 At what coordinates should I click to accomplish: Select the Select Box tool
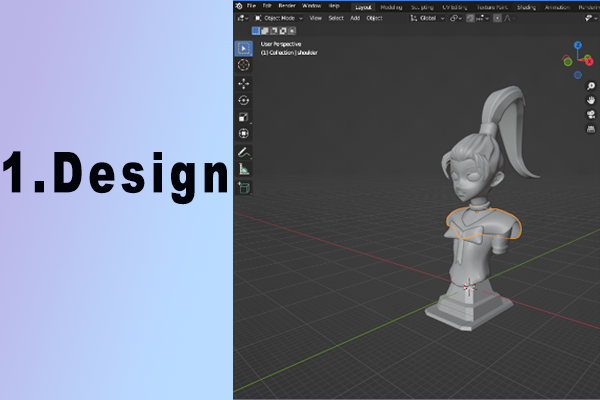tap(244, 48)
